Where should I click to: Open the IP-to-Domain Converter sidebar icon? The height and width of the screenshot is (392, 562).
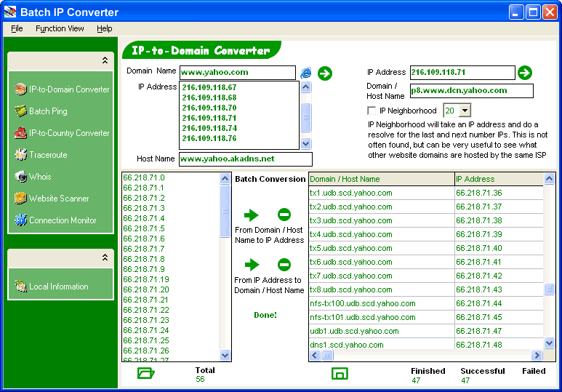point(20,89)
